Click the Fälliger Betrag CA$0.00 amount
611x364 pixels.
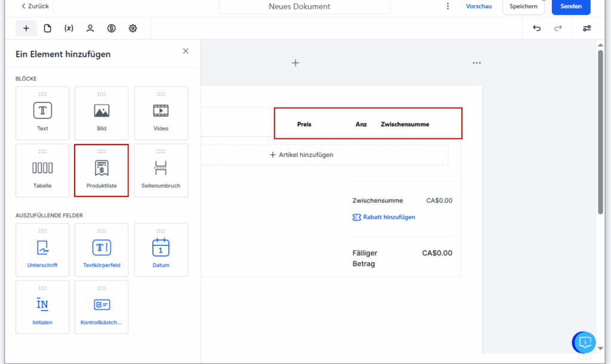(437, 253)
